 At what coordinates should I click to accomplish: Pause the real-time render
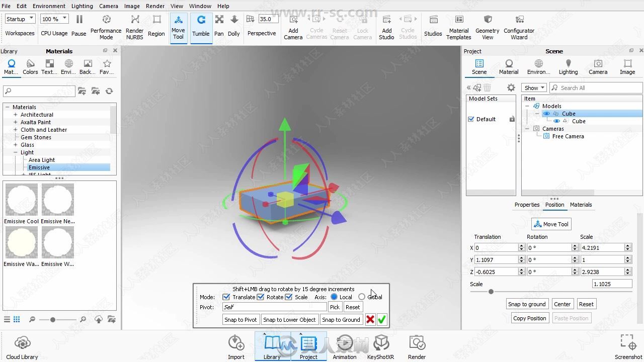coord(78,25)
